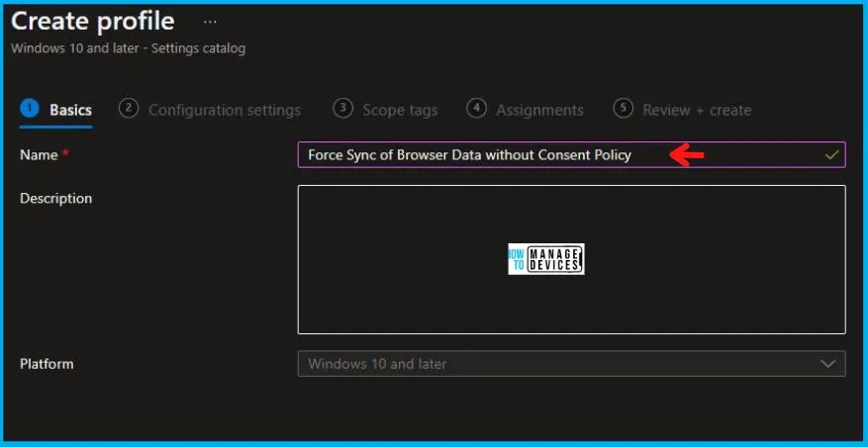Click the How To Manage Devices logo
Screen dimensions: 868x447
(545, 259)
